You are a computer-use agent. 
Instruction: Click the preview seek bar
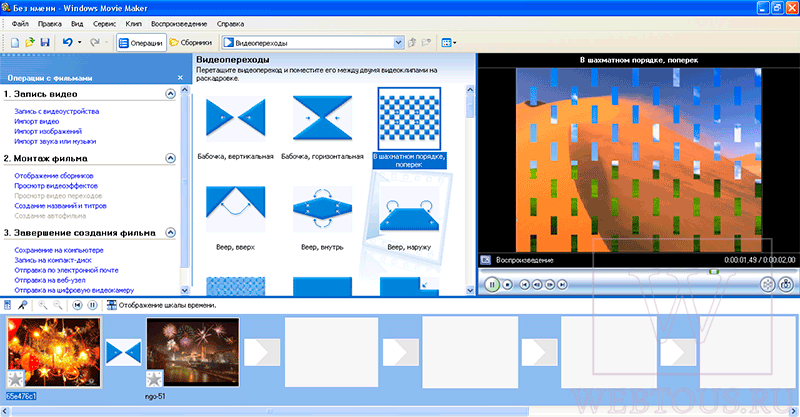(x=637, y=272)
